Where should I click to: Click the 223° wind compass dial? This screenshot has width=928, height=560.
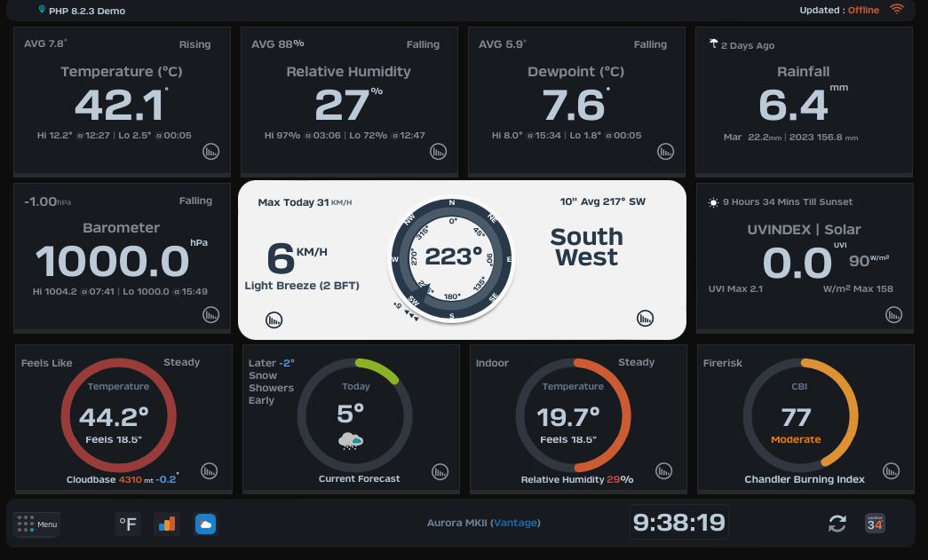tap(452, 259)
